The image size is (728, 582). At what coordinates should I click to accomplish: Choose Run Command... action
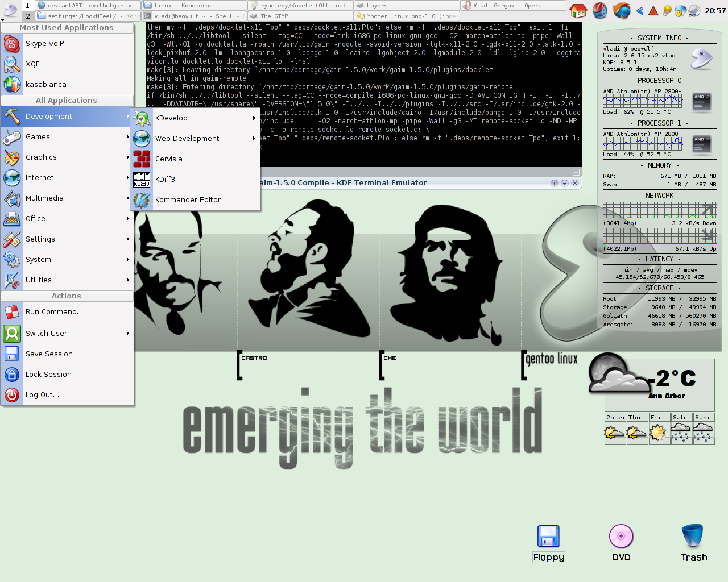[x=67, y=312]
